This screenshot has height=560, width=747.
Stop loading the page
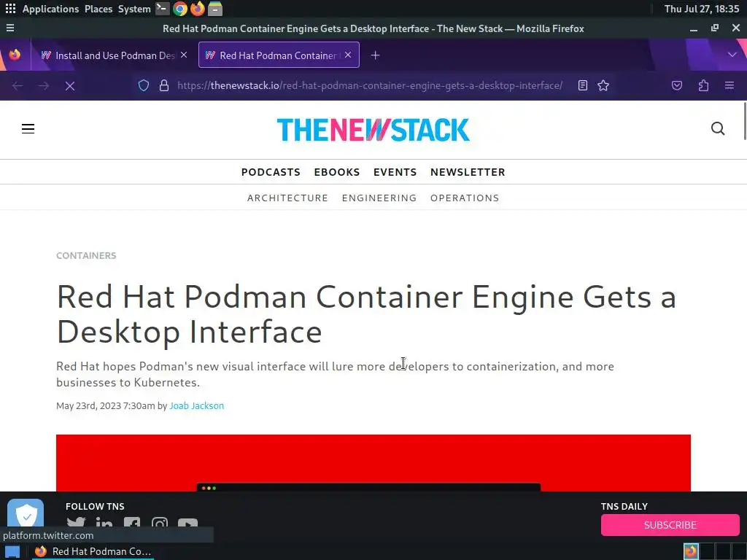(69, 86)
